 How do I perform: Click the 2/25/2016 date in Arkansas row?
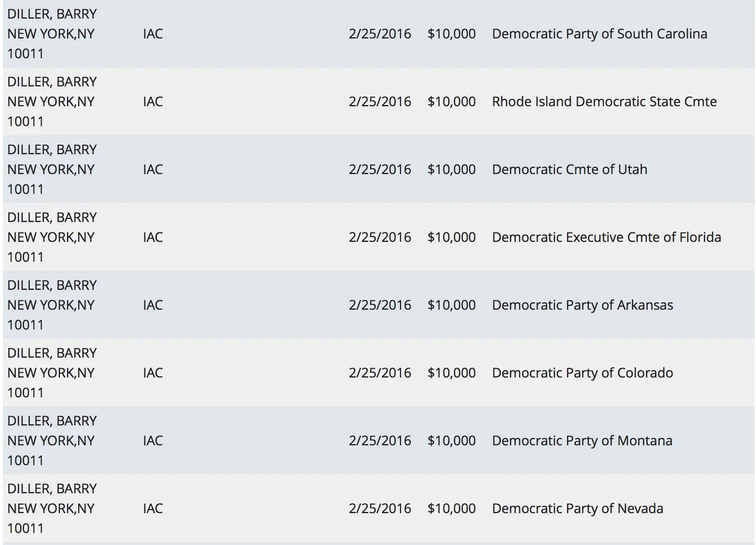point(380,305)
